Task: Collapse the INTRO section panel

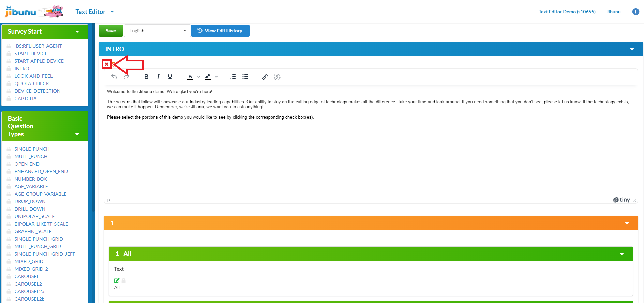Action: pyautogui.click(x=632, y=49)
